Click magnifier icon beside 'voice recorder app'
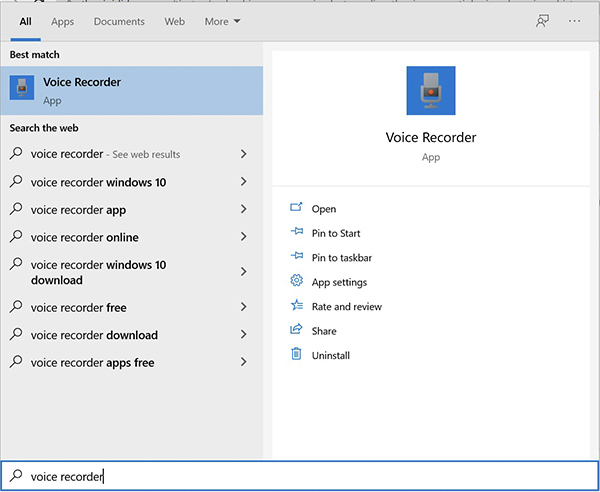The width and height of the screenshot is (600, 492). tap(16, 209)
